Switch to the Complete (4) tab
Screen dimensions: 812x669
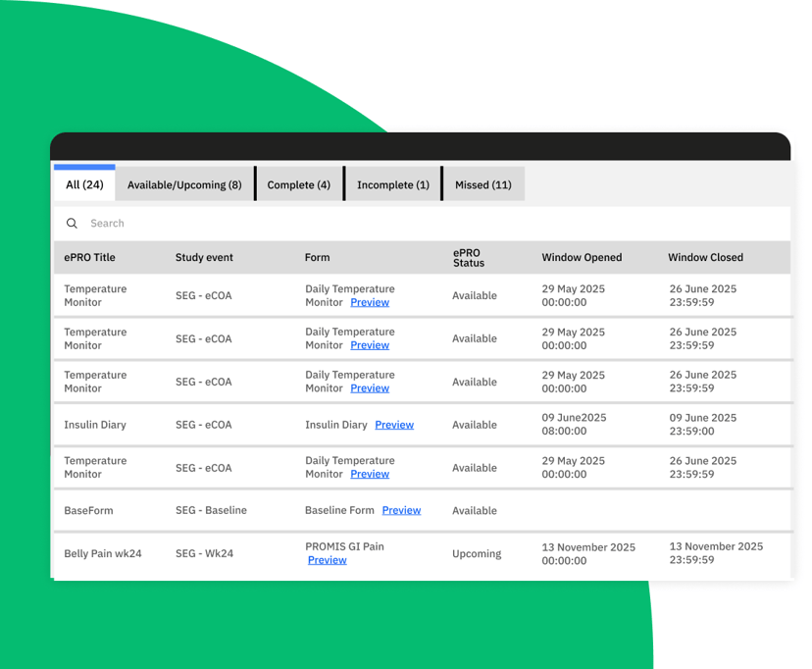pos(299,184)
